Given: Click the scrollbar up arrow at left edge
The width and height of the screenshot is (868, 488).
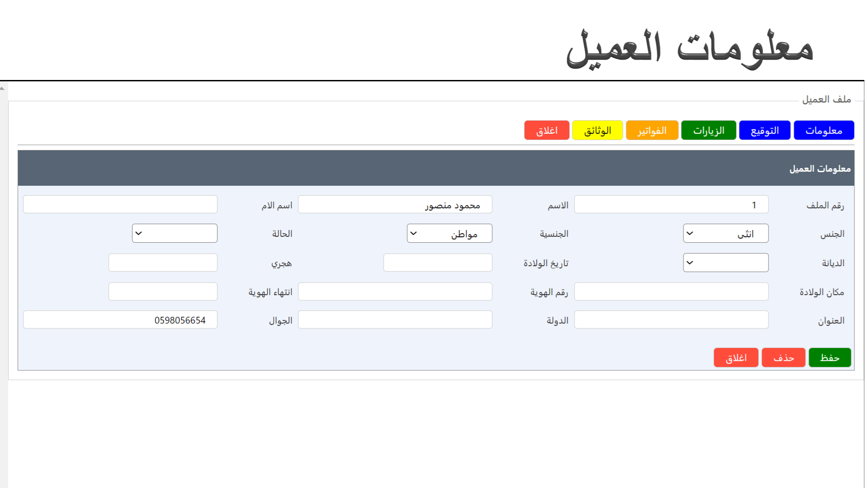Looking at the screenshot, I should [x=3, y=89].
